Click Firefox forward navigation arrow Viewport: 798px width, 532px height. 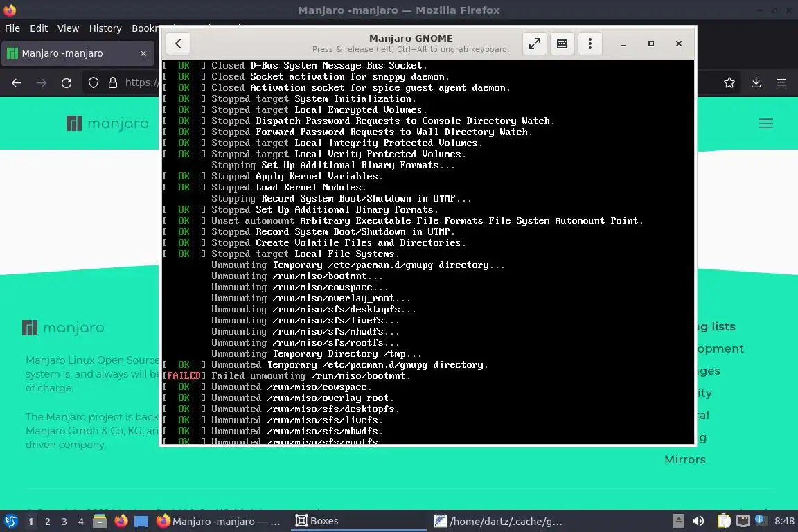click(42, 82)
